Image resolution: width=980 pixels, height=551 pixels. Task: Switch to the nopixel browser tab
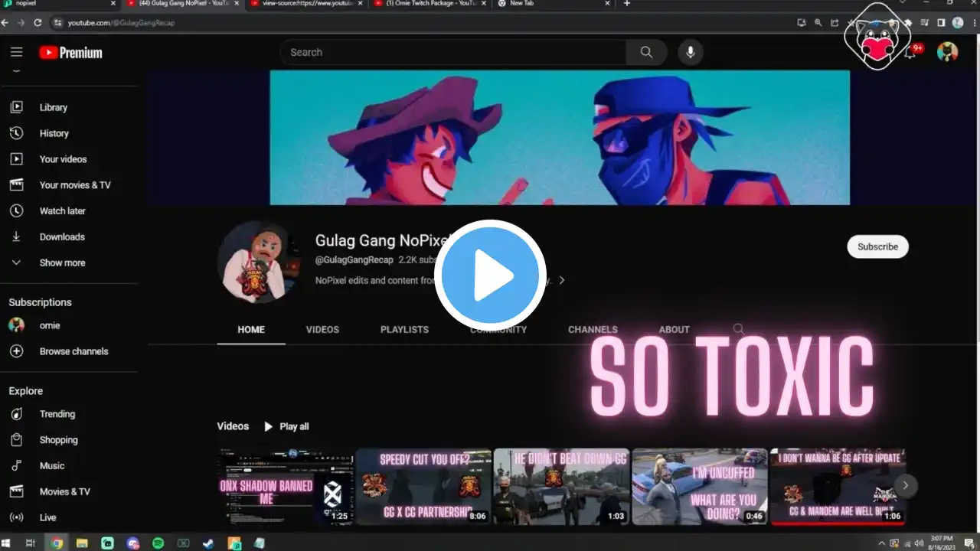(x=60, y=4)
